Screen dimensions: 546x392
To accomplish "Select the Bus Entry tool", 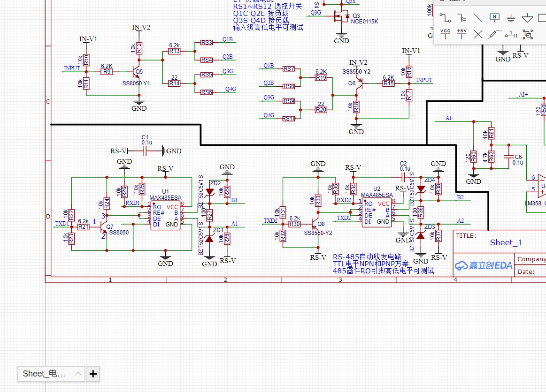I will (462, 18).
